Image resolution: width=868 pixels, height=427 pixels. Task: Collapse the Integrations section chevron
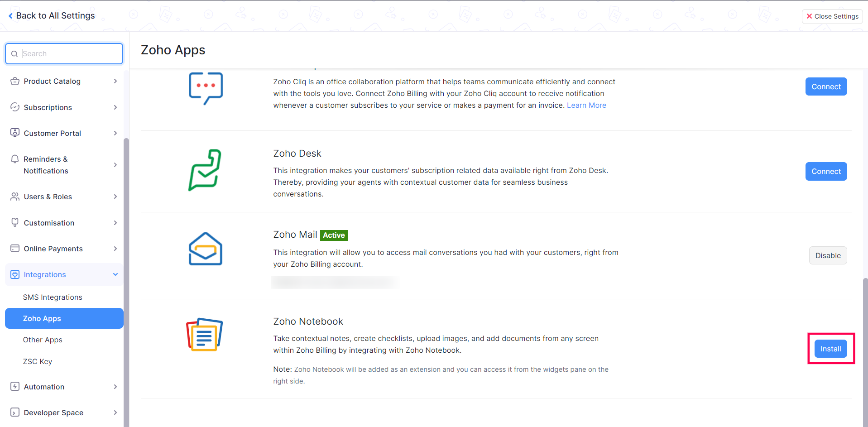[115, 274]
